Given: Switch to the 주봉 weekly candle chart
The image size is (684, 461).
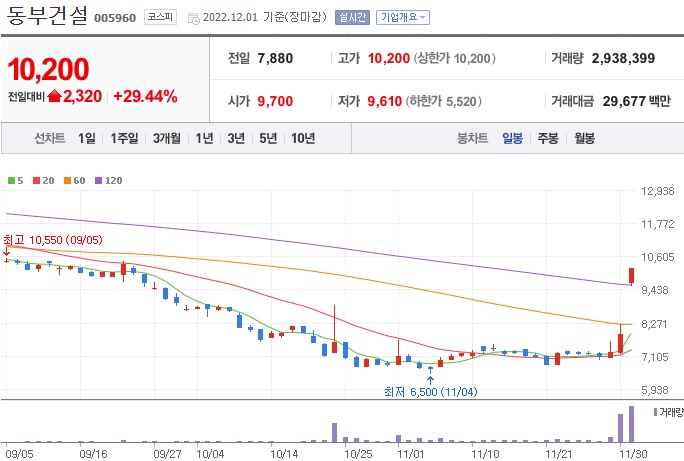Looking at the screenshot, I should click(x=548, y=138).
